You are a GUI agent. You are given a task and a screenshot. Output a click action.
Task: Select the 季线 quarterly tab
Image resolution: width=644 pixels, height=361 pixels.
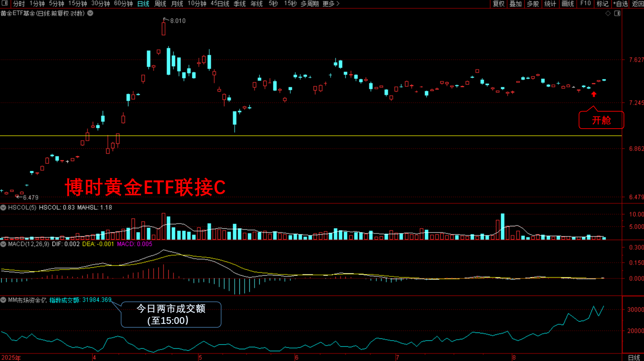240,4
